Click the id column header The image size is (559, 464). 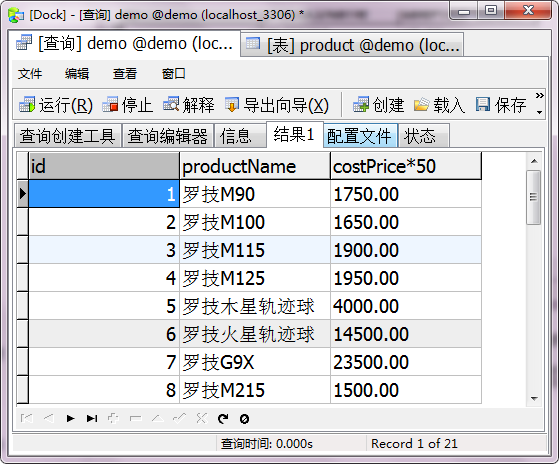point(104,166)
